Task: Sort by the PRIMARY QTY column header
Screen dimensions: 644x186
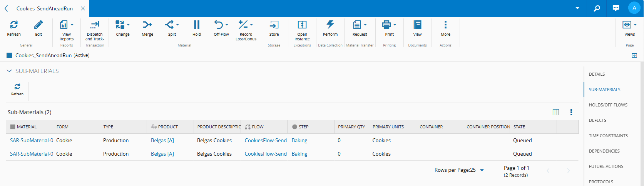Action: pos(351,127)
